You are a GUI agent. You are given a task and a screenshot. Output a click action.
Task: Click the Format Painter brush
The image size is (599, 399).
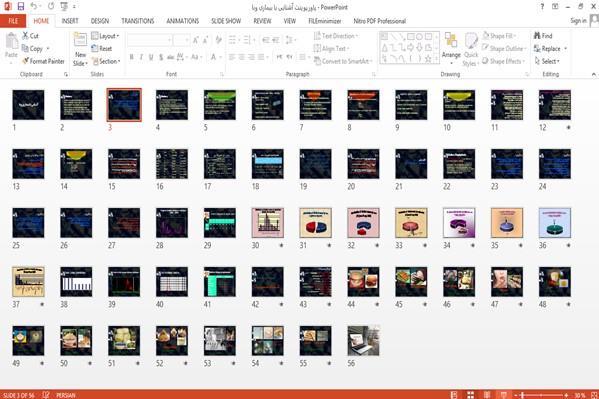pos(25,61)
